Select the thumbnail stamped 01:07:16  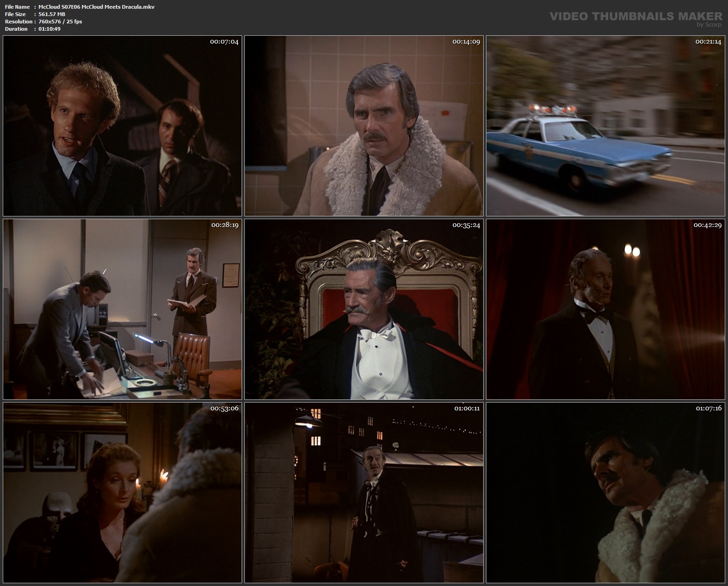(x=605, y=492)
